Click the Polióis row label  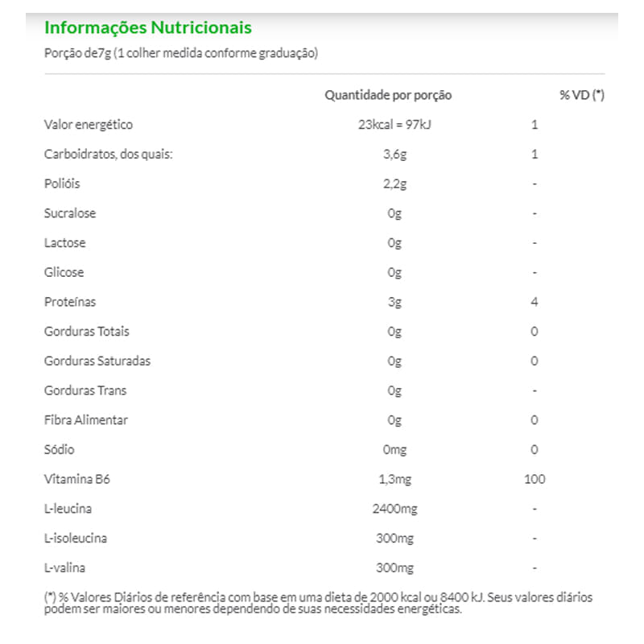tap(62, 184)
